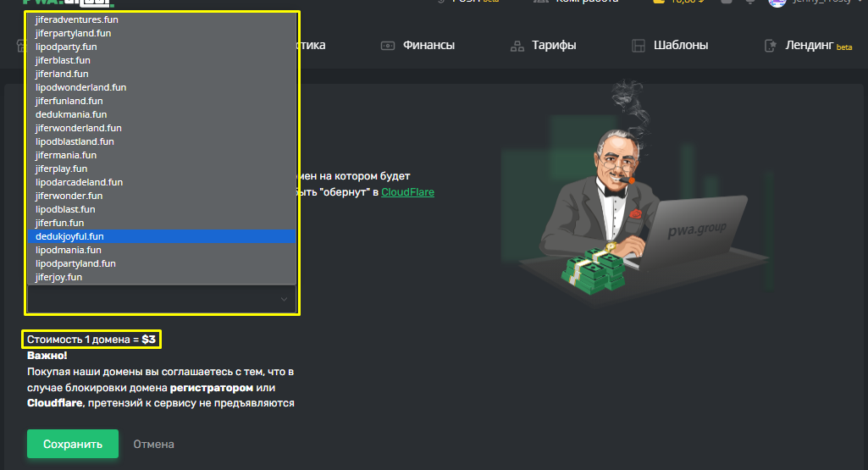Open Лендинг beta section

tap(818, 46)
